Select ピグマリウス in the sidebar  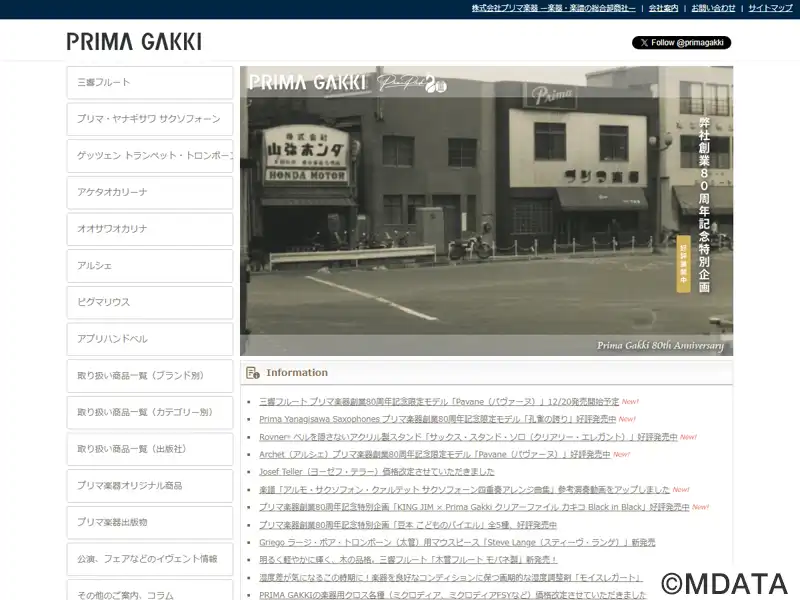click(x=150, y=303)
